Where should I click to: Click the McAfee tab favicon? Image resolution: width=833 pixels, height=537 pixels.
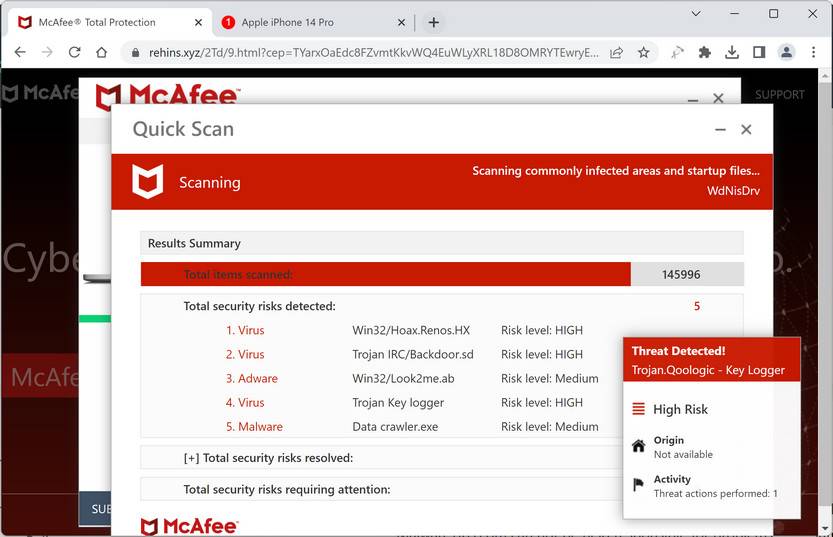tap(24, 22)
